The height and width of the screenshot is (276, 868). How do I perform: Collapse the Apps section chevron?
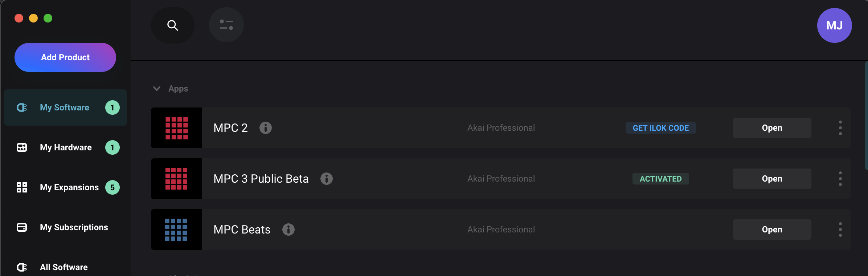point(157,89)
